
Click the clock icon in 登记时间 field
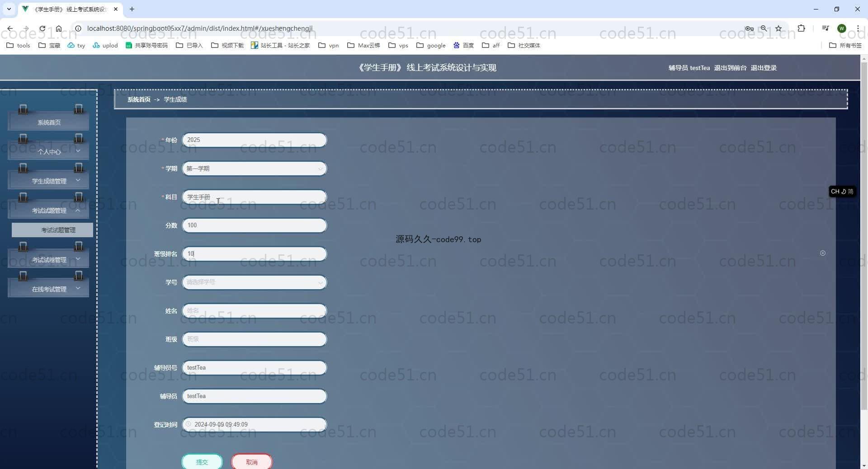(x=189, y=424)
